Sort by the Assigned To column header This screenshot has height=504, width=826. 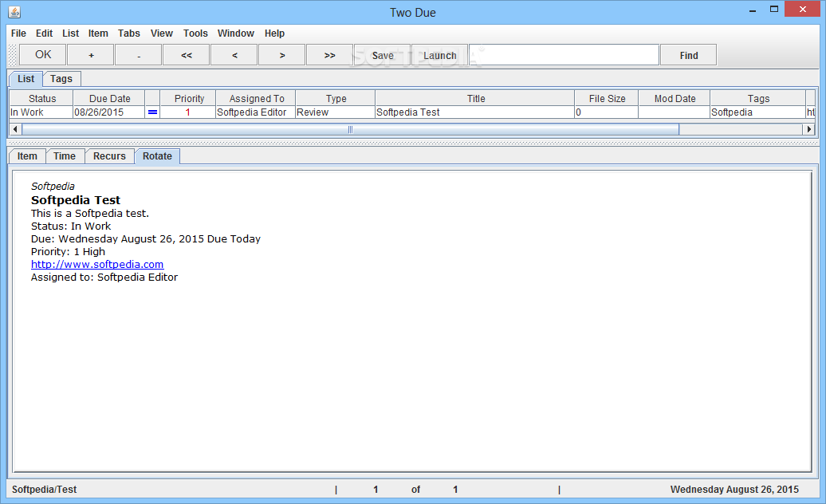pyautogui.click(x=257, y=98)
